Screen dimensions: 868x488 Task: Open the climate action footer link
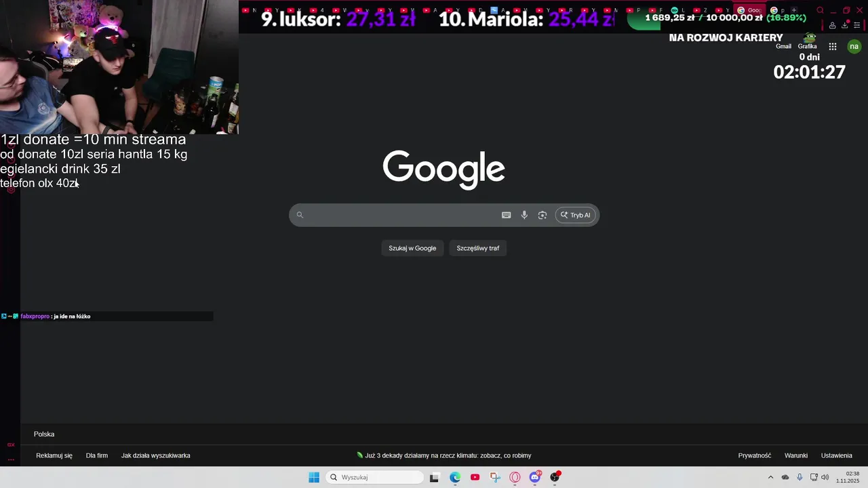[443, 455]
